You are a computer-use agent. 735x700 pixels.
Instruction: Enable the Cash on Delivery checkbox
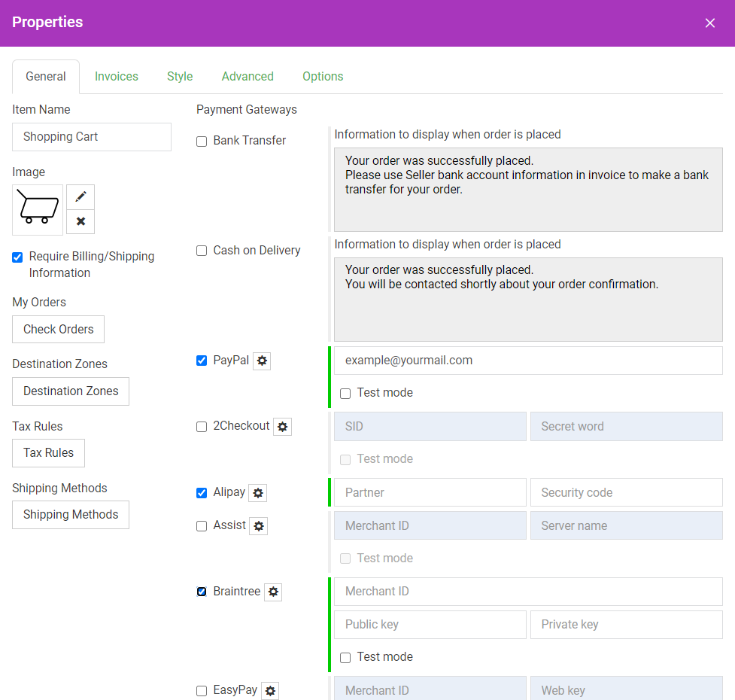202,251
